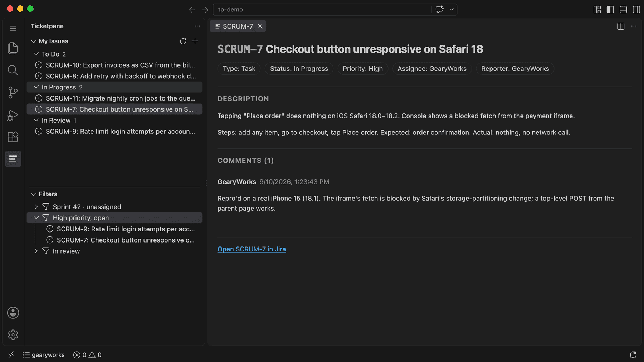Open the Manage gear icon
Screen dimensions: 644x362
13,335
